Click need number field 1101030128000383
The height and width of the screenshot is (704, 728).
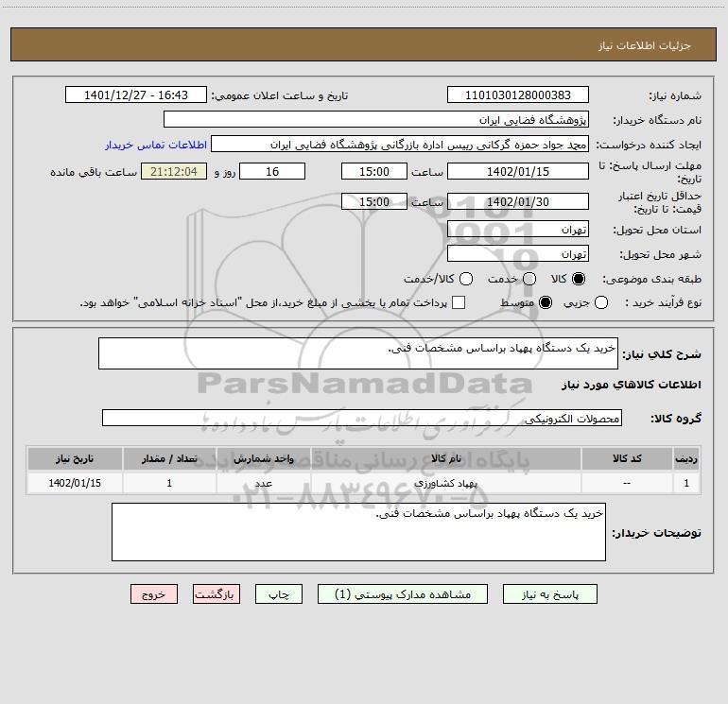[x=518, y=94]
